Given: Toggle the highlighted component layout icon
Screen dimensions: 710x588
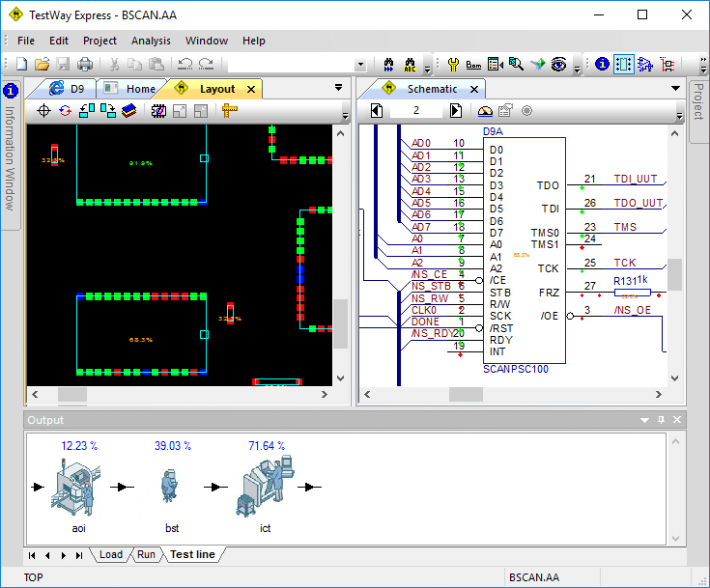Looking at the screenshot, I should 623,65.
